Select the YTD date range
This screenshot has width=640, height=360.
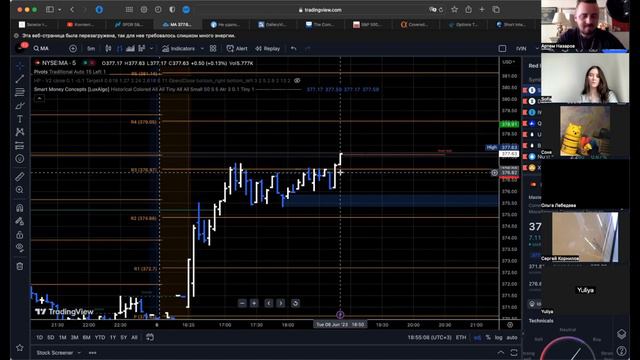click(x=100, y=338)
